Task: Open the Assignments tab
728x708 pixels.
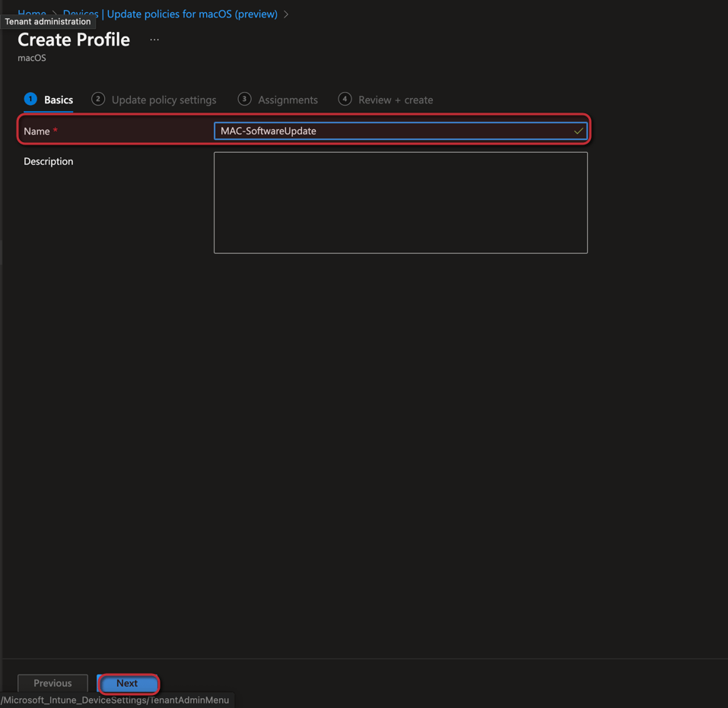Action: tap(288, 100)
